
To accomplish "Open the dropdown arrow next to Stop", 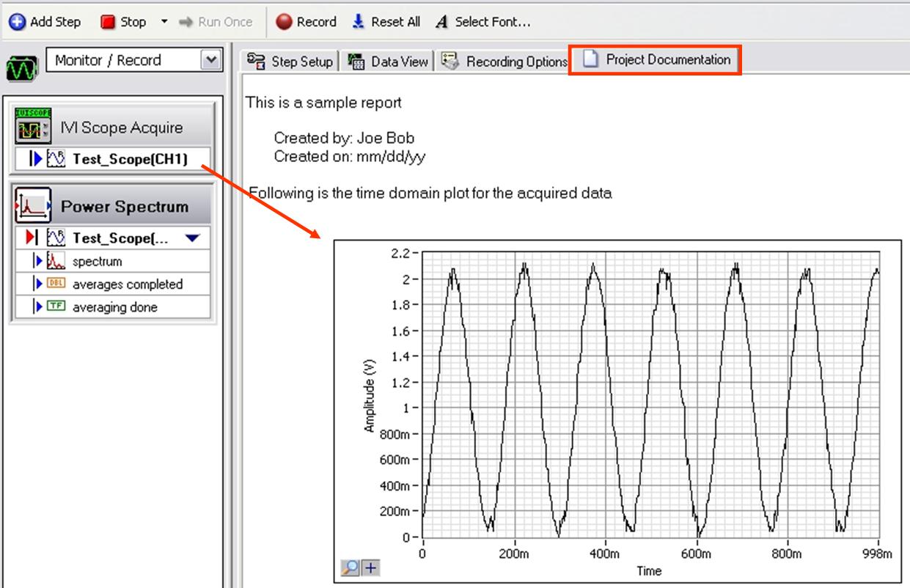I will [x=164, y=22].
